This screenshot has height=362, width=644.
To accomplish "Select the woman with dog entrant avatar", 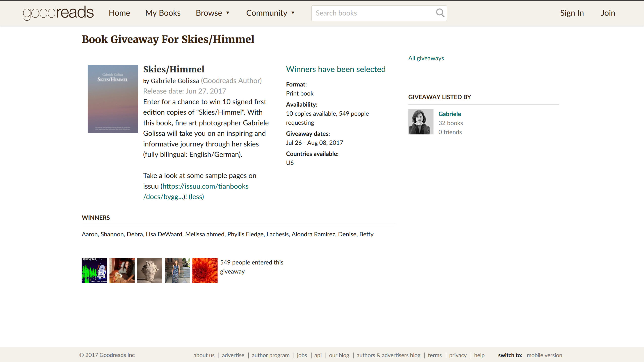I will coord(122,270).
